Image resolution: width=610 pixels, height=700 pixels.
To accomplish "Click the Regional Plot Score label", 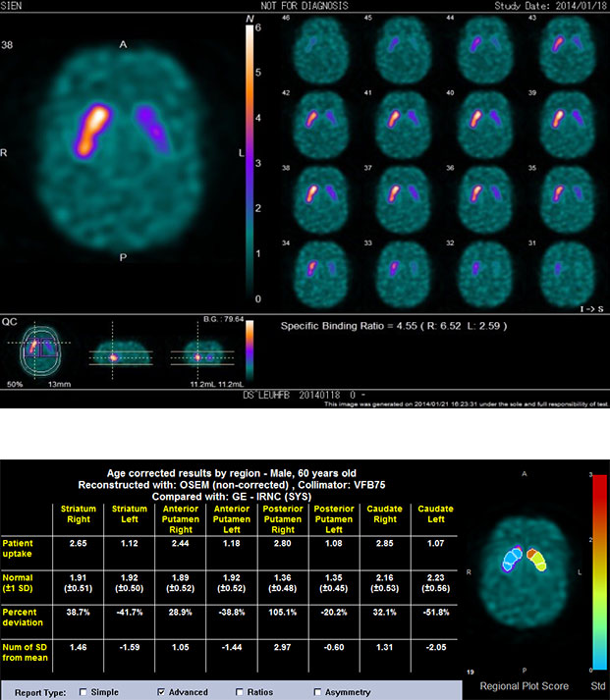I will coord(525,686).
